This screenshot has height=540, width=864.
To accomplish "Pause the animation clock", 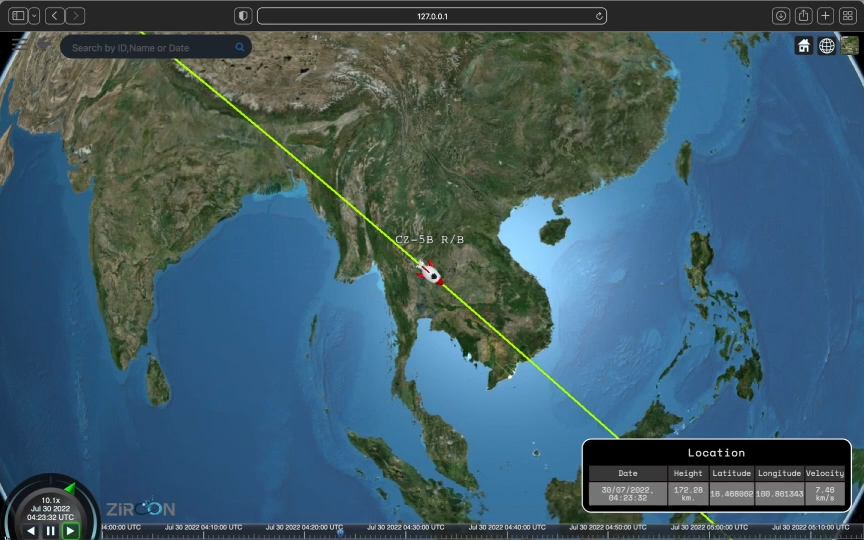I will pyautogui.click(x=50, y=531).
